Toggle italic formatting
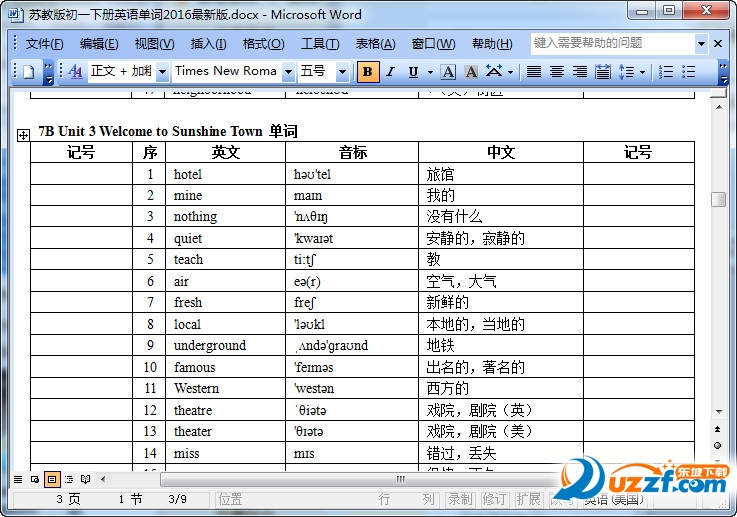This screenshot has height=517, width=737. point(390,72)
